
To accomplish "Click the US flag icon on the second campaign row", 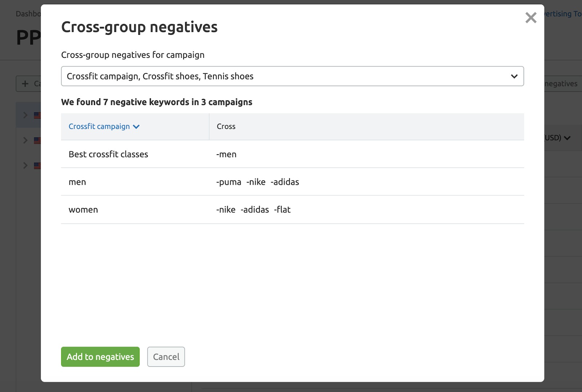I will click(x=37, y=140).
